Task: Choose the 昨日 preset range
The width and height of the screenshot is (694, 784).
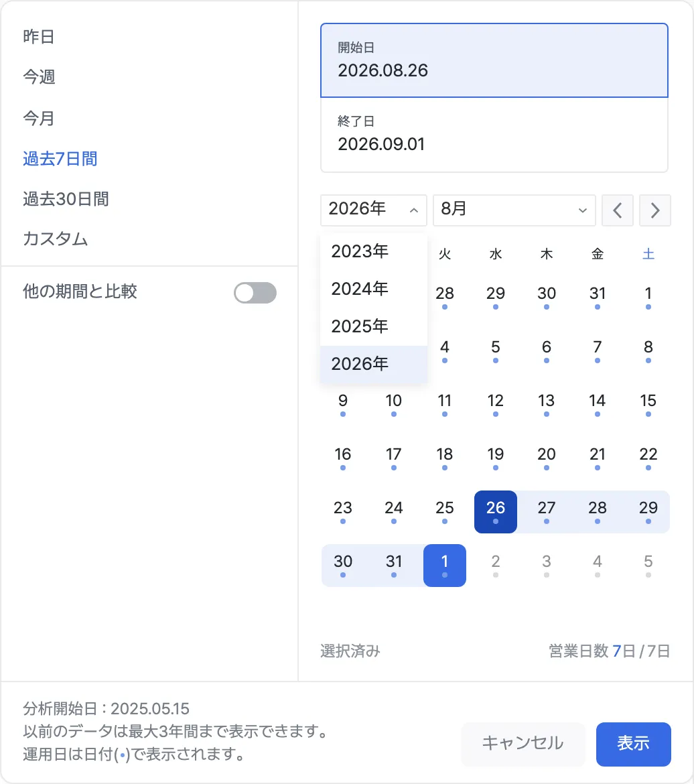Action: pos(38,36)
